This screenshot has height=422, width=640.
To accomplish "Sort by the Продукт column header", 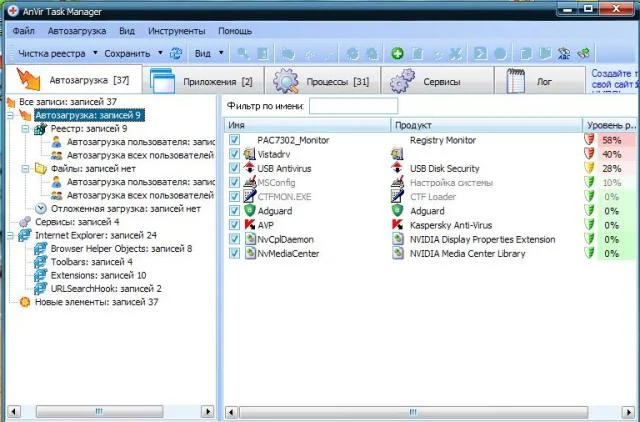I will coord(487,125).
